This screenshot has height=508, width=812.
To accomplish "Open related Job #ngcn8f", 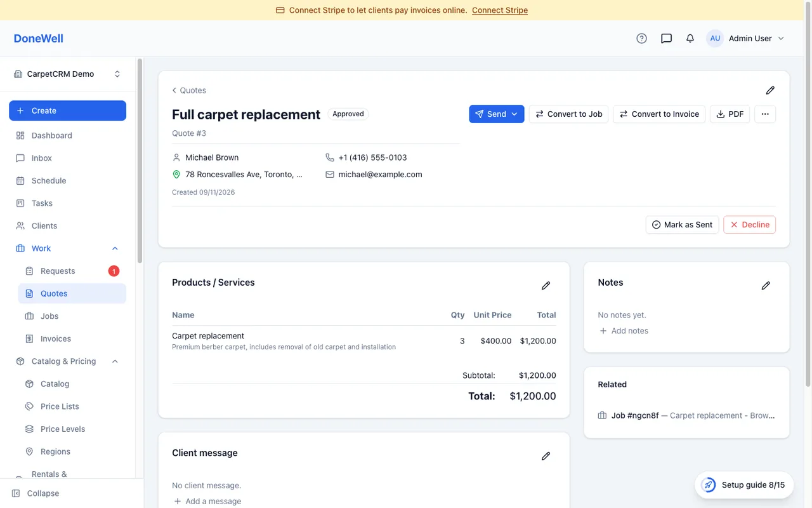I will 687,416.
